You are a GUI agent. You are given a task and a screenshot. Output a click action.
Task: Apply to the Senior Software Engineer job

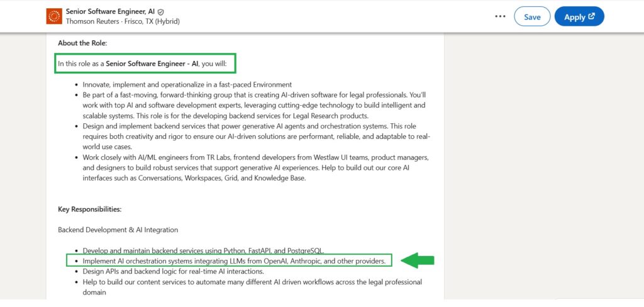point(579,17)
